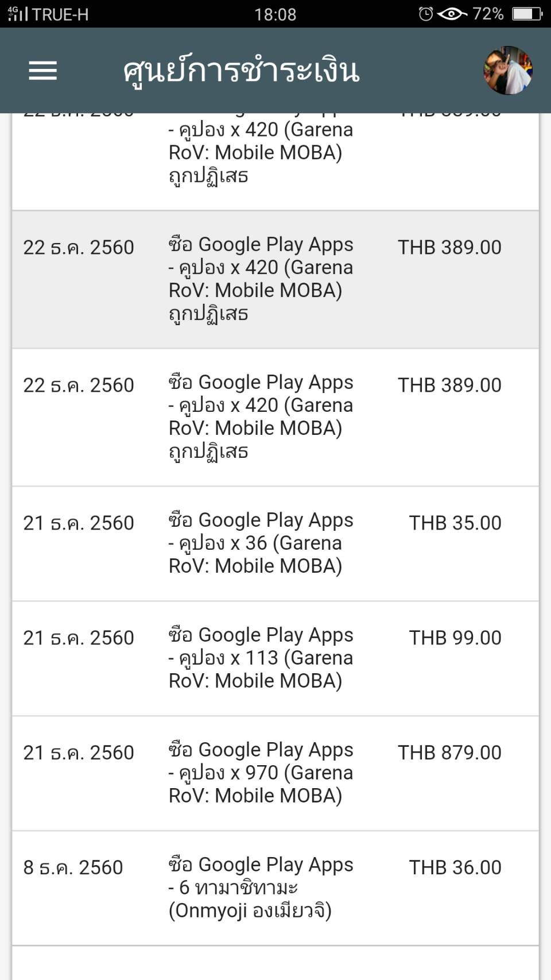Tap the battery icon in status bar

[527, 14]
